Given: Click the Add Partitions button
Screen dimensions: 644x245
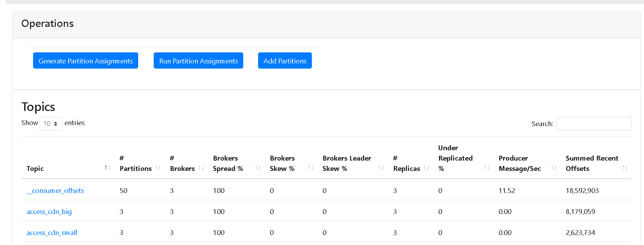Looking at the screenshot, I should click(285, 61).
